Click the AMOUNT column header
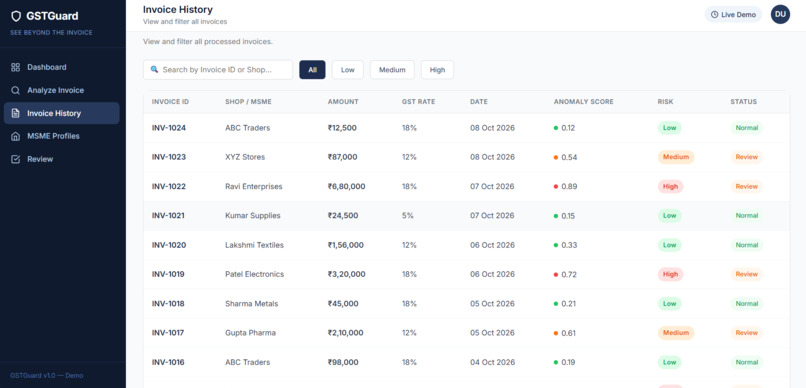Viewport: 806px width, 388px height. coord(343,102)
